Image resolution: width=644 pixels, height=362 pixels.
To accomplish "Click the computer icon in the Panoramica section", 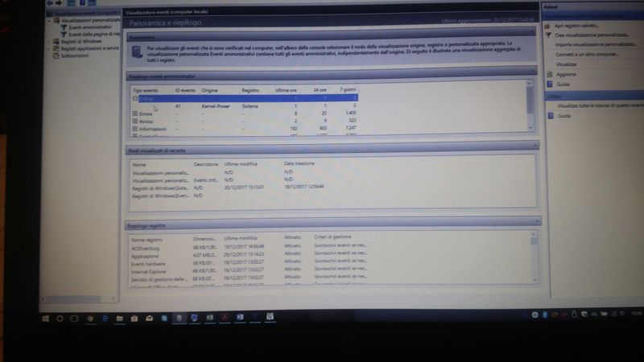I will coord(137,52).
